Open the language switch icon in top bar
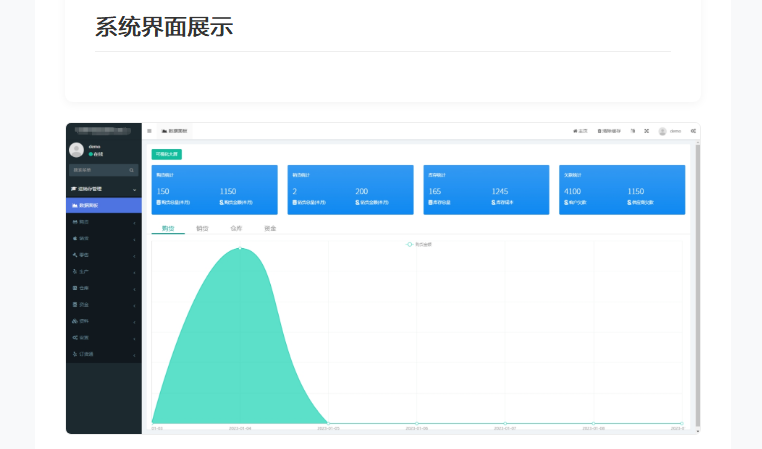Screen dimensions: 762x449 tap(633, 131)
